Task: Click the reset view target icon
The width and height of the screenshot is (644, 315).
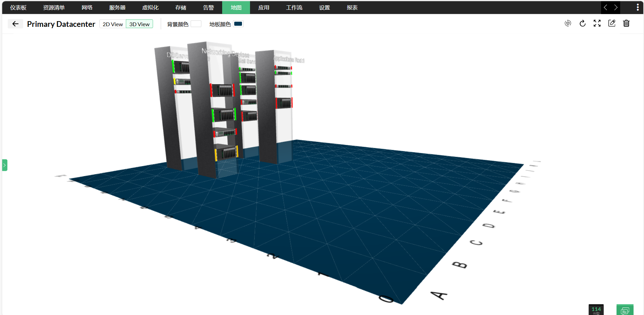Action: click(x=567, y=23)
